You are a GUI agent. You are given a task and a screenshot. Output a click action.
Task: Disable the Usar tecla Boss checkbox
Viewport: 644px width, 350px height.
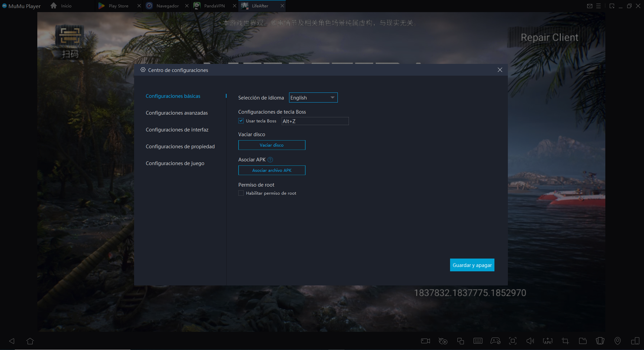pyautogui.click(x=241, y=121)
